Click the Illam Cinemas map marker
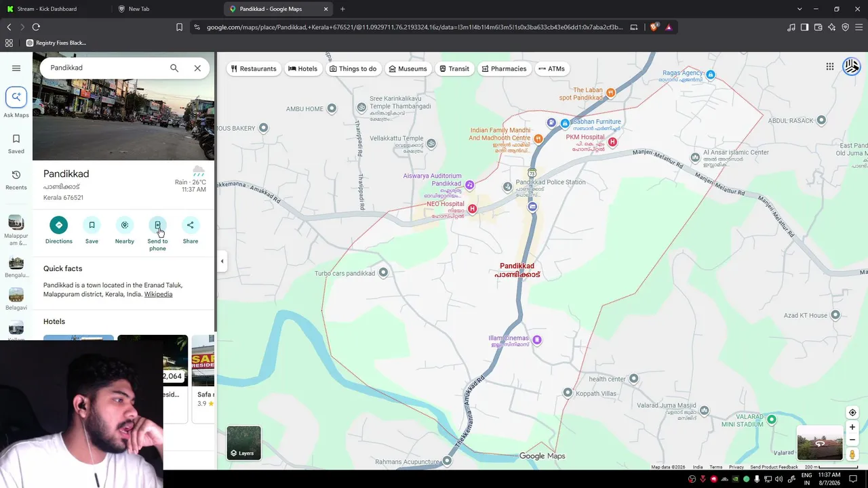The width and height of the screenshot is (868, 488). click(x=537, y=340)
